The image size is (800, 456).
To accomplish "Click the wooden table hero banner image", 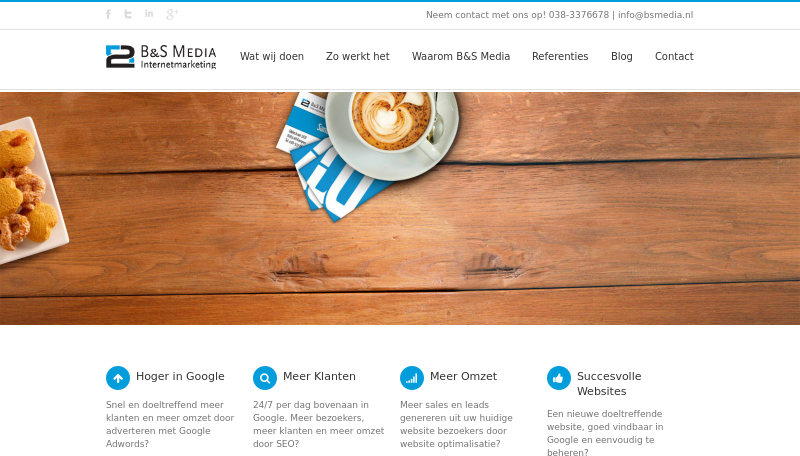I will [400, 208].
